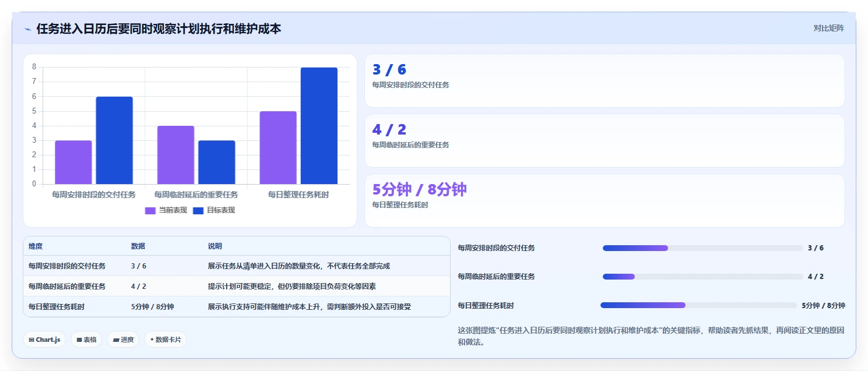Click the 说明 table column header
868x371 pixels.
(x=215, y=246)
